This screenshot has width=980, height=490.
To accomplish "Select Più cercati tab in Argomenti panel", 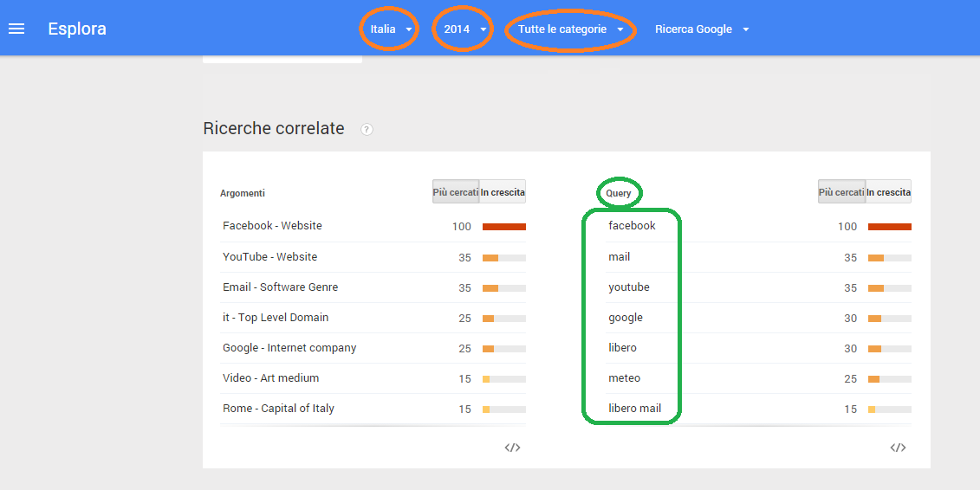I will tap(456, 192).
